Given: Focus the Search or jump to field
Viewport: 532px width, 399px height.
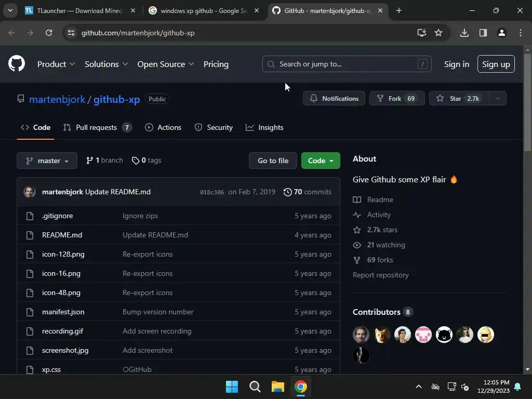Looking at the screenshot, I should [347, 64].
